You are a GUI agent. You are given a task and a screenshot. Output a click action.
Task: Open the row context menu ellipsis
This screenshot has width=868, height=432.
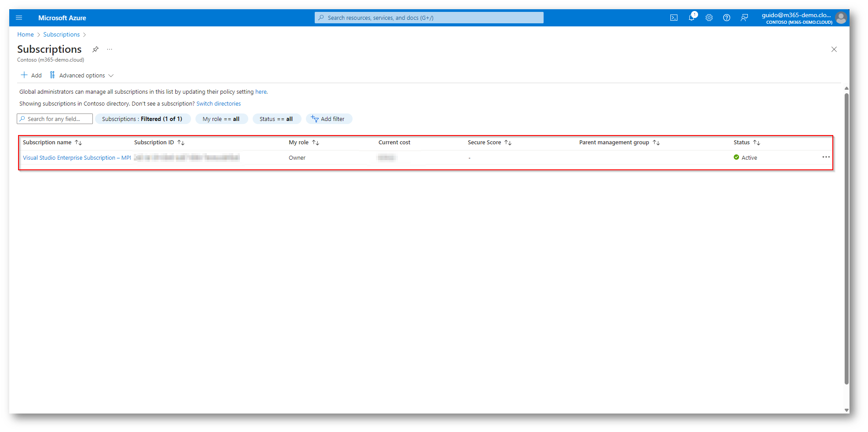[x=826, y=157]
